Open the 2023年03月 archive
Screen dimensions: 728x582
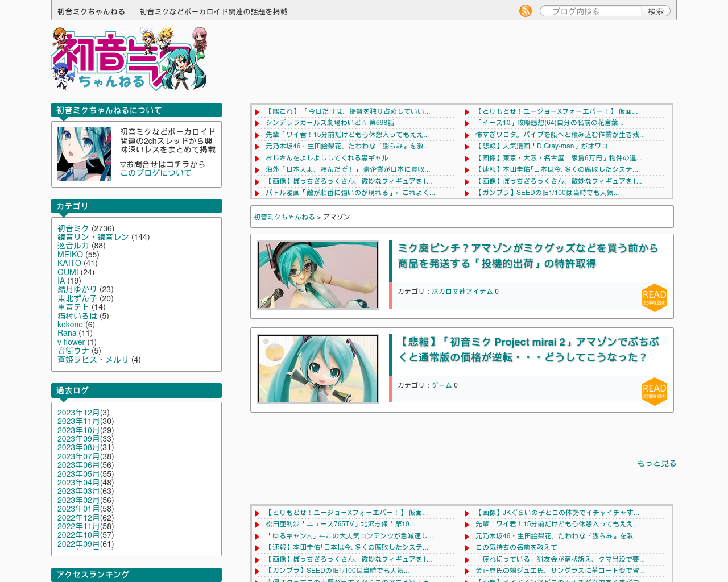coord(78,491)
